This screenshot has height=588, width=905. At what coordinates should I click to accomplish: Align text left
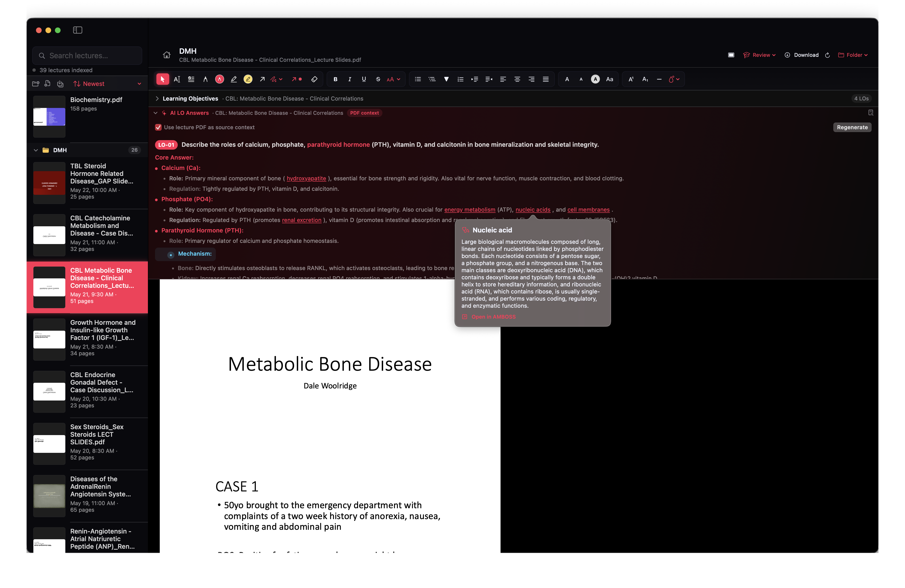click(503, 79)
